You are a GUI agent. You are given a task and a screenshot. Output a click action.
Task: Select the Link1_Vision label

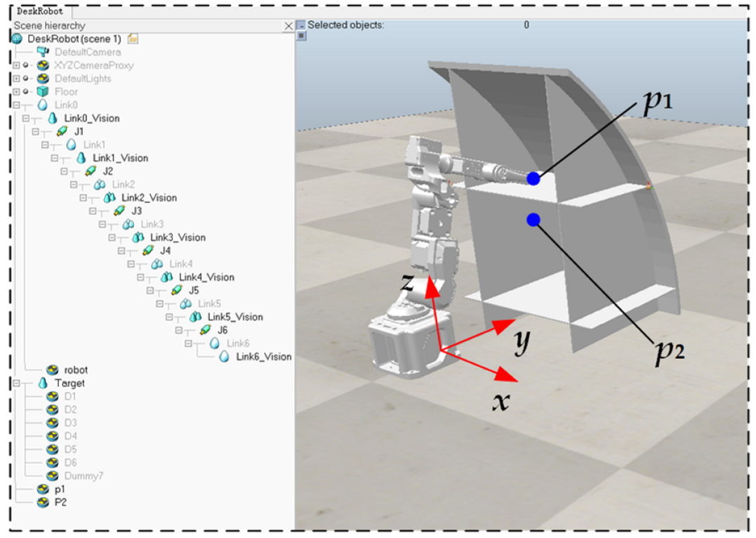[121, 158]
